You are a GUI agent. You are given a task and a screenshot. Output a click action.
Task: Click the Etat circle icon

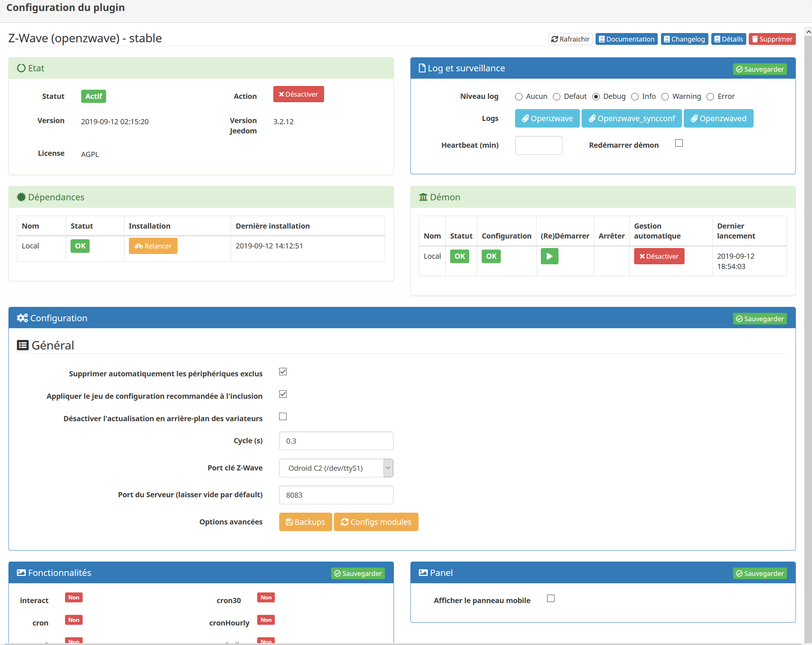(x=21, y=68)
